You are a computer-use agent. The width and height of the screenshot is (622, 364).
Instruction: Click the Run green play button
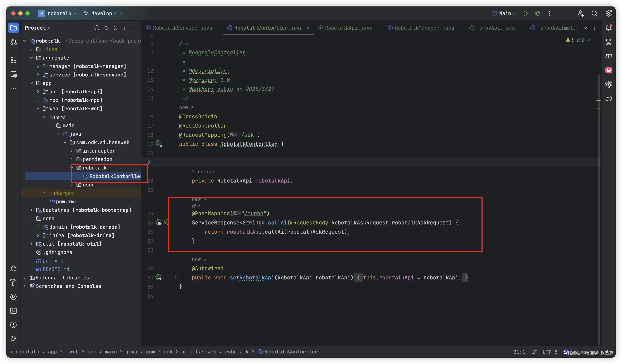[x=526, y=13]
